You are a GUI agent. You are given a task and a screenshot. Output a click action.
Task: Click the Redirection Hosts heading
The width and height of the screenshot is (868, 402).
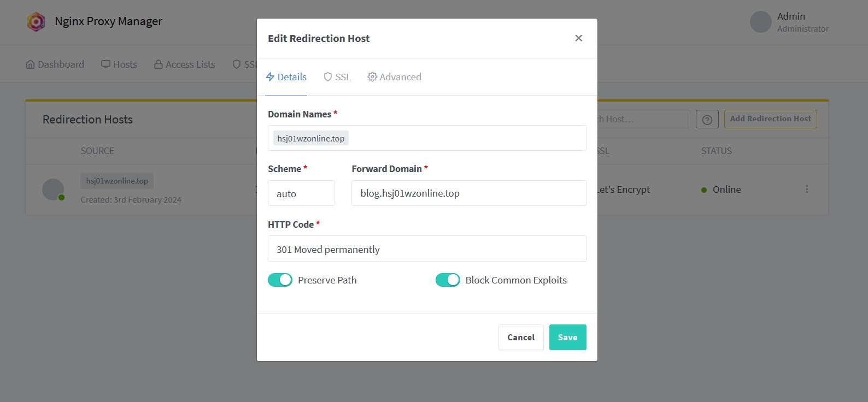(87, 120)
